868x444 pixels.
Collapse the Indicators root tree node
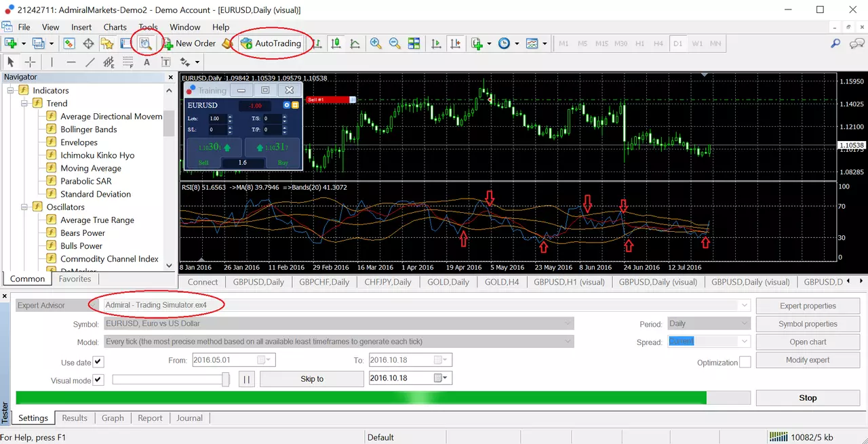pyautogui.click(x=10, y=90)
